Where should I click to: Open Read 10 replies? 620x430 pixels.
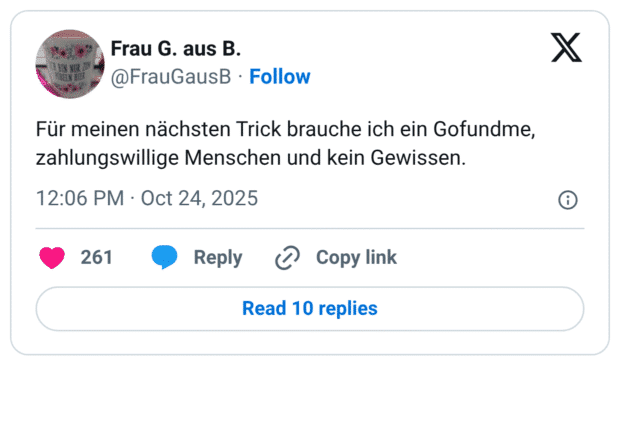point(310,308)
